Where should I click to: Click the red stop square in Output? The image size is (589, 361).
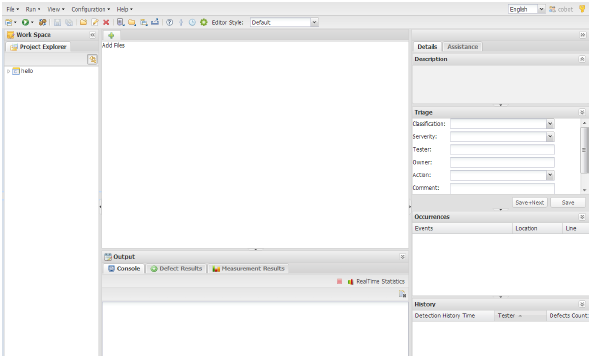340,281
